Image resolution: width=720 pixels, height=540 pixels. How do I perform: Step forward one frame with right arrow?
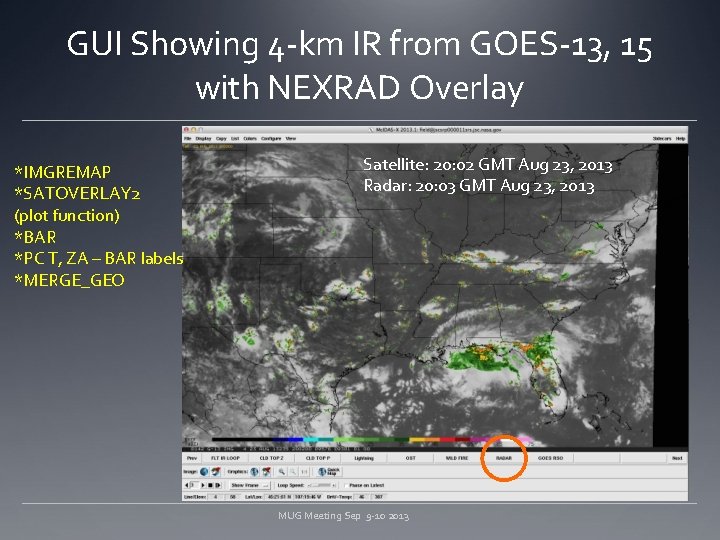click(x=202, y=485)
